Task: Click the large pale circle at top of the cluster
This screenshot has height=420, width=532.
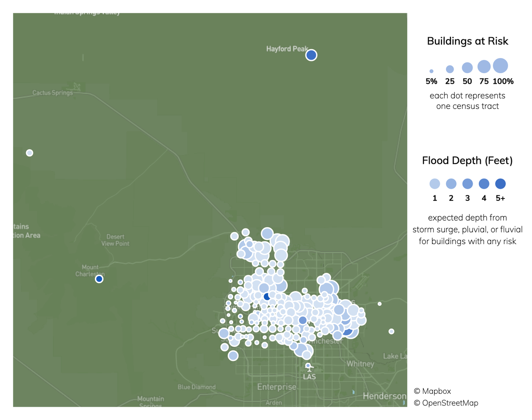Action: tap(267, 232)
